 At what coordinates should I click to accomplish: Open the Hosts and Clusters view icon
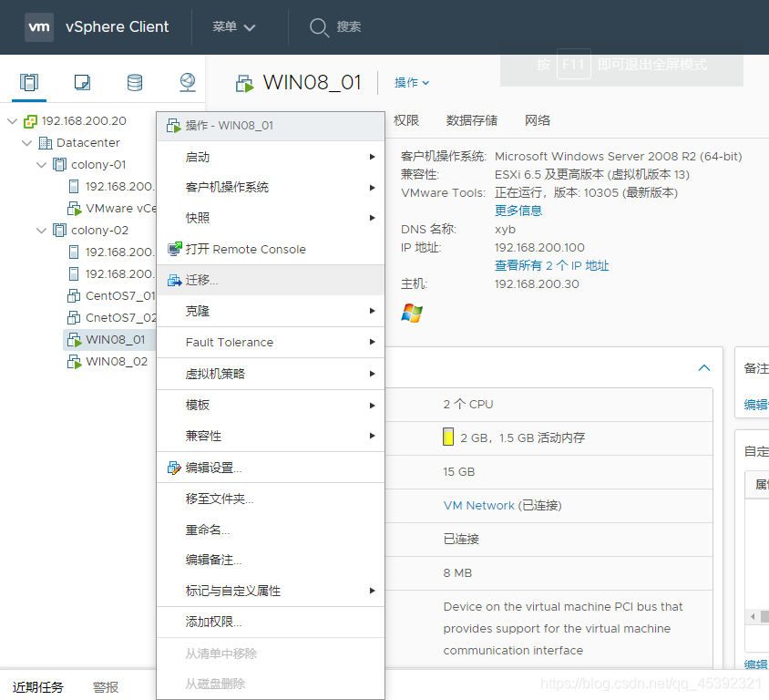tap(29, 82)
